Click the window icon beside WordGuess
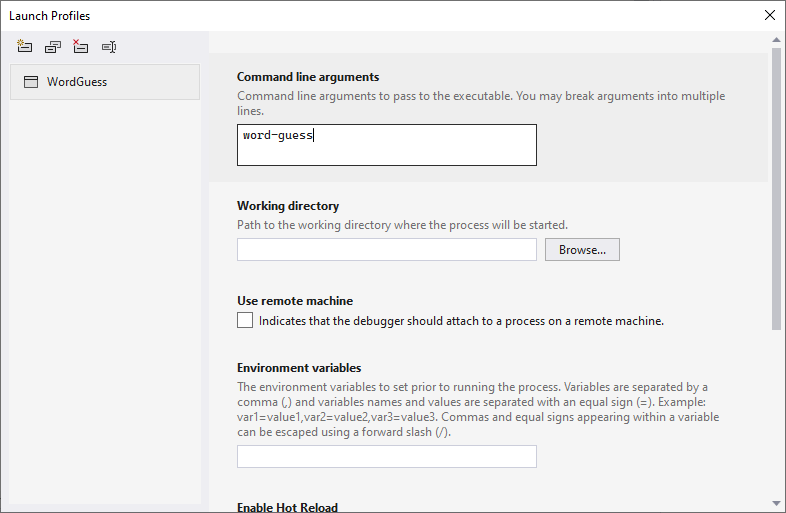 tap(31, 82)
